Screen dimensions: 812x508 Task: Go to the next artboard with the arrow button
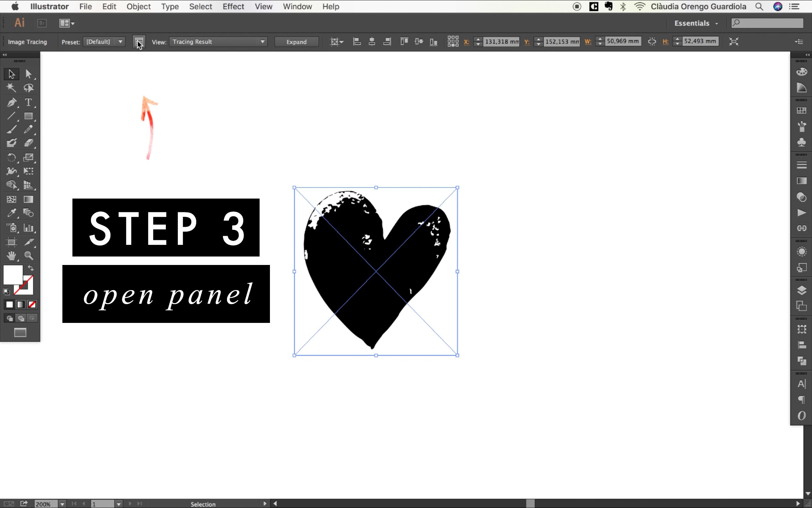(x=130, y=504)
